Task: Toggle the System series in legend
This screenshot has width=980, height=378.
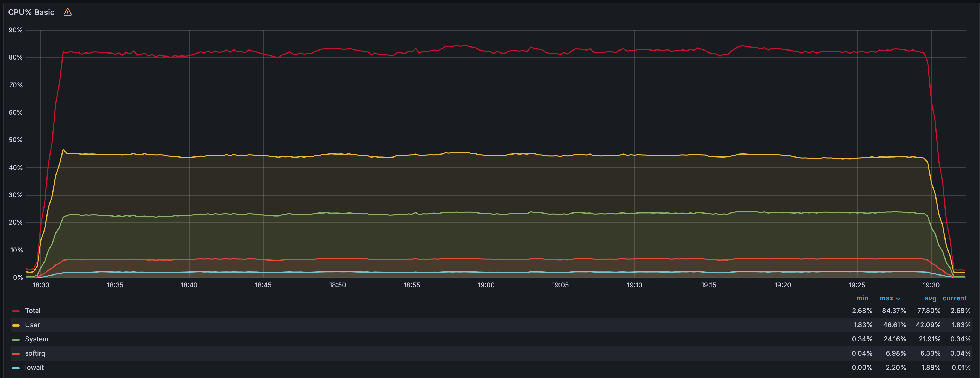Action: click(x=37, y=339)
